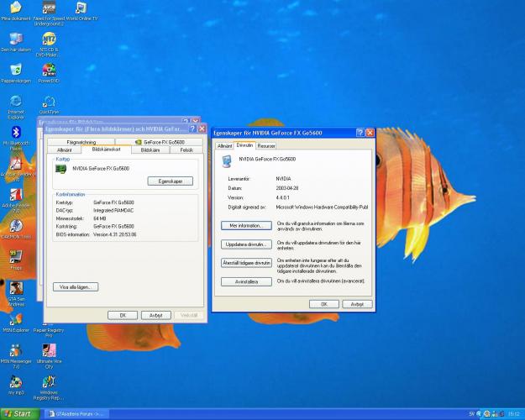Open the Den här datorn icon
Screen dimensions: 525x420
tap(16, 39)
